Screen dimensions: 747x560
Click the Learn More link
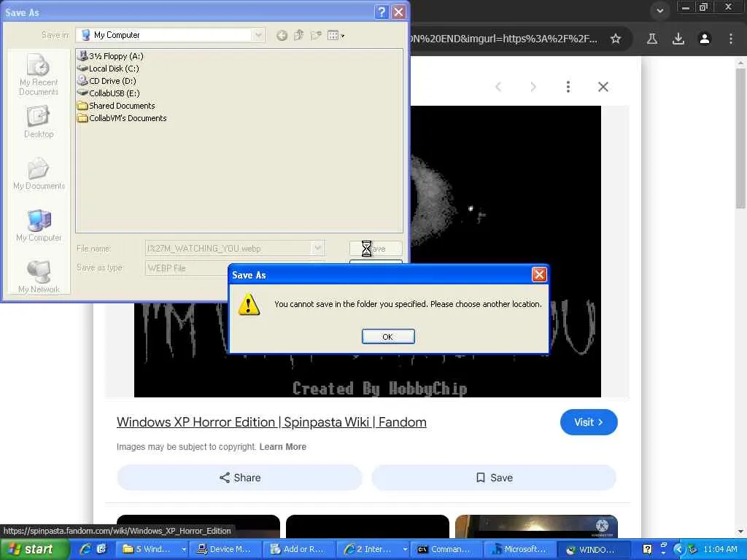click(282, 447)
